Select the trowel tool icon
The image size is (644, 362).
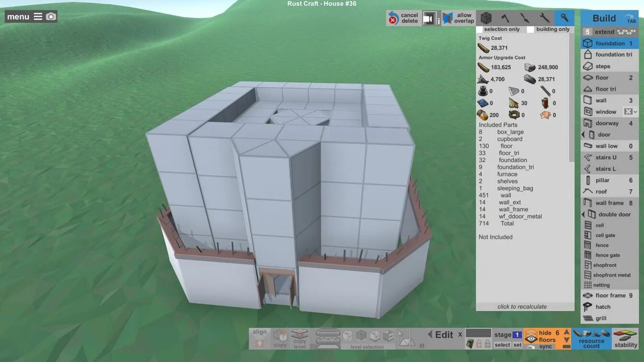coord(525,18)
